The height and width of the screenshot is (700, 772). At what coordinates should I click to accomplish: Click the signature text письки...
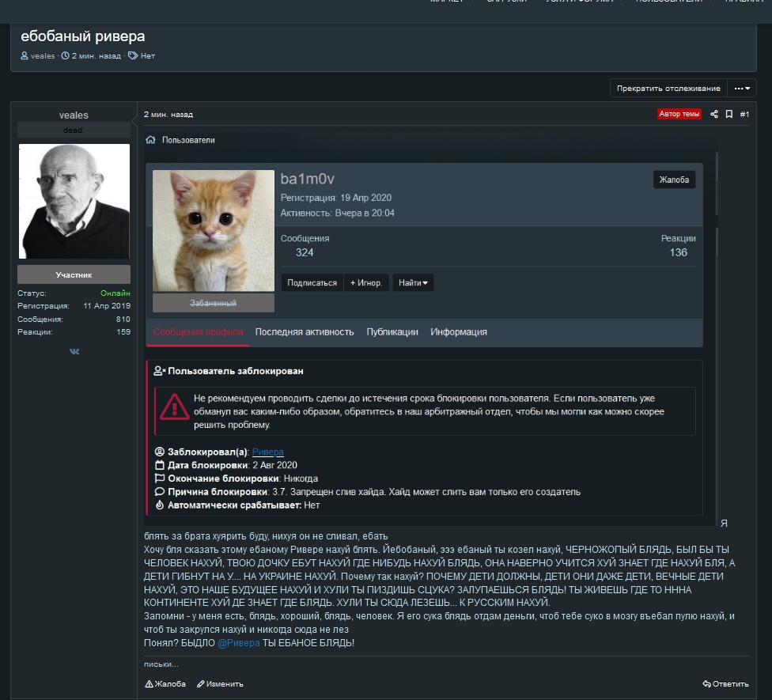coord(161,664)
